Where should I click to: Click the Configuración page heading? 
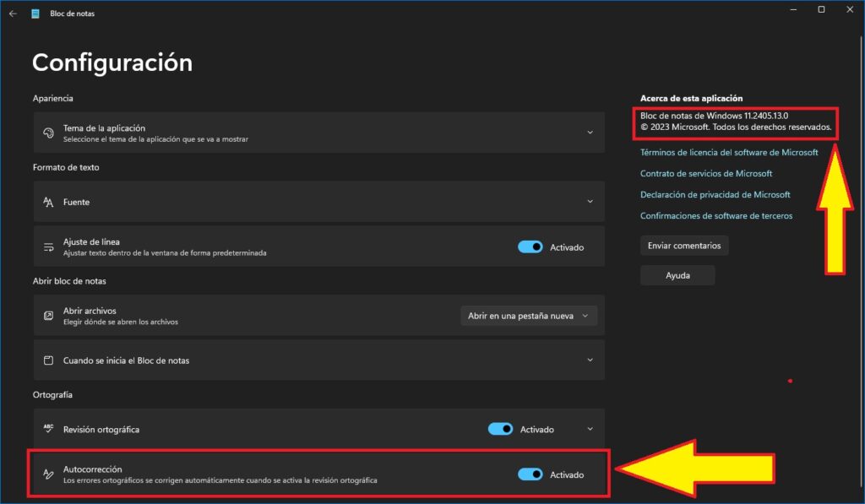click(112, 62)
